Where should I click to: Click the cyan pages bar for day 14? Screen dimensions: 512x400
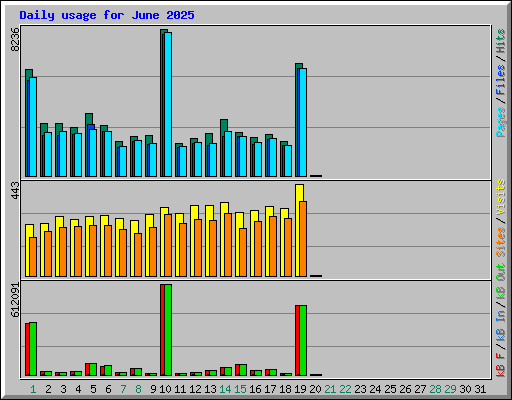click(228, 154)
